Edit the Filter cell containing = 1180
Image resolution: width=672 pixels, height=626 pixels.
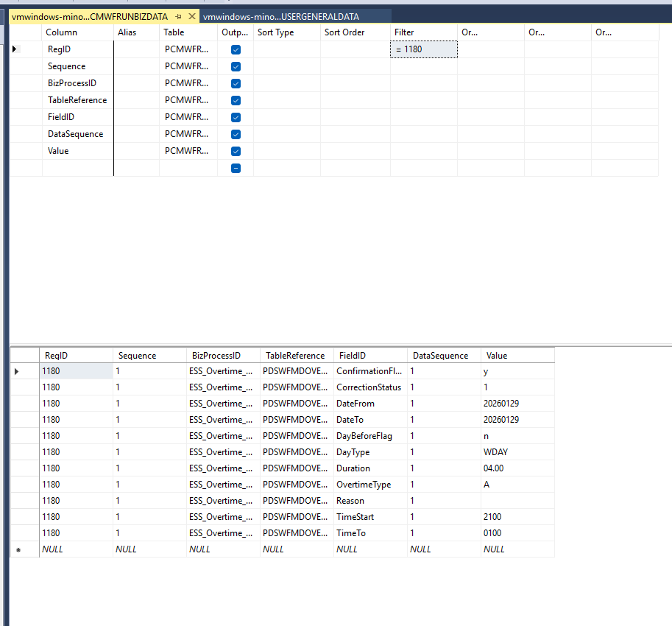pos(423,49)
